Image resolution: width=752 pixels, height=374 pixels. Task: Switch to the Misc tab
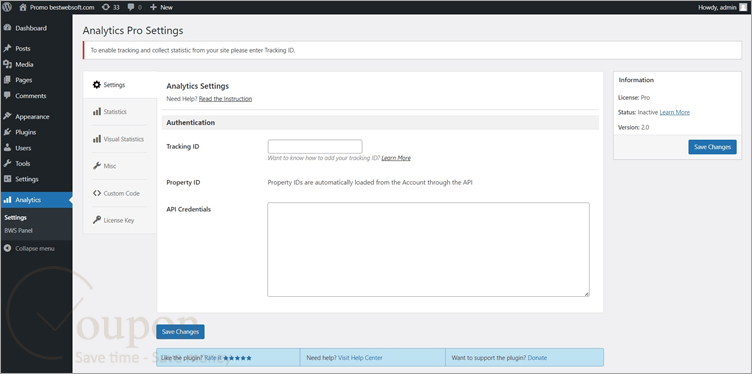click(x=120, y=166)
